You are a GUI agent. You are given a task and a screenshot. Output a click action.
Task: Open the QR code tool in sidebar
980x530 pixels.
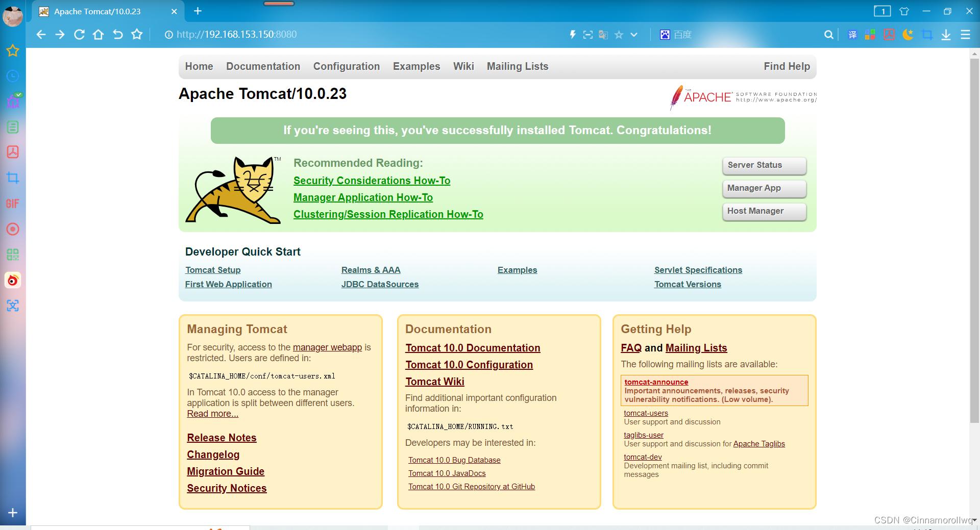tap(13, 255)
